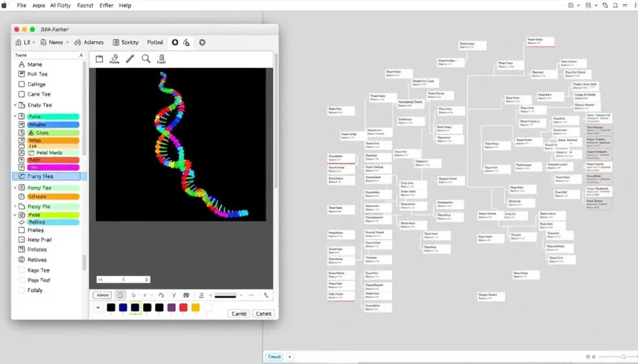This screenshot has width=638, height=364.
Task: Choose the Mome tool above the canvas
Action: (115, 59)
